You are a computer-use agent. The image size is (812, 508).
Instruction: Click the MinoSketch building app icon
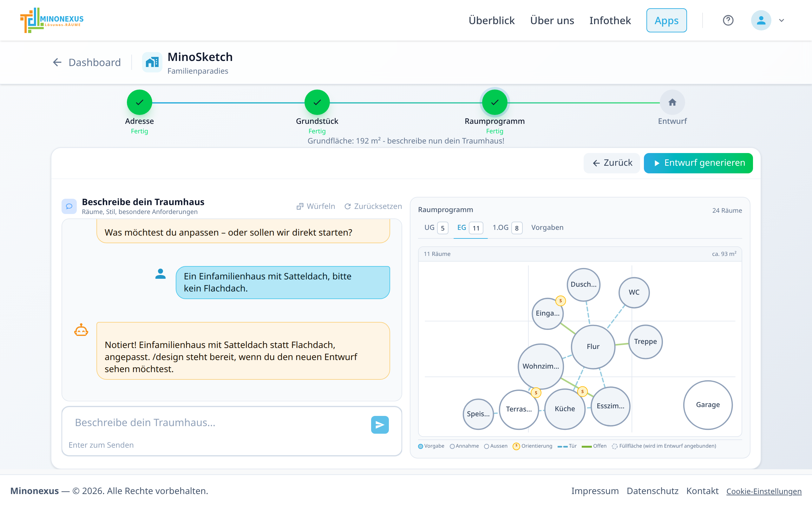click(152, 62)
